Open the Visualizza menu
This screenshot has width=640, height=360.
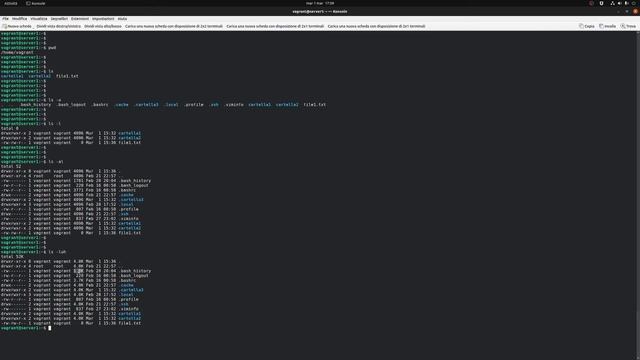(x=39, y=19)
